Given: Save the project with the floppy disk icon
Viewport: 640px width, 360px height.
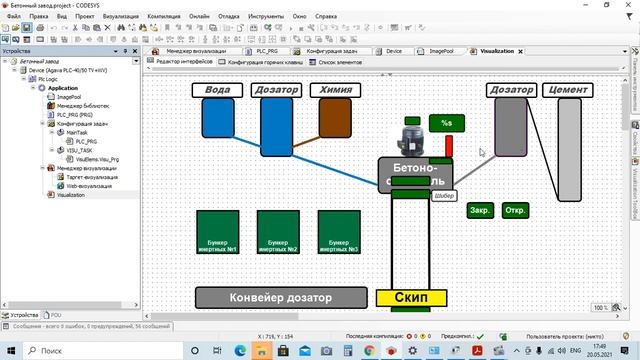Looking at the screenshot, I should click(27, 28).
